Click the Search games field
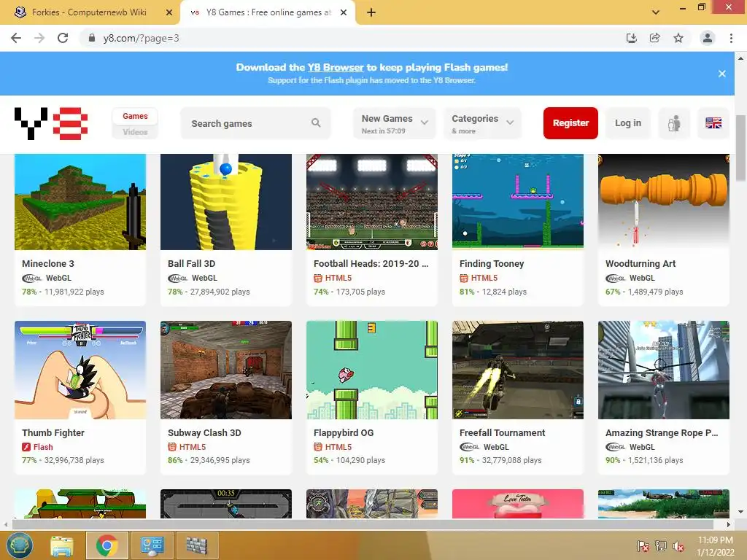The height and width of the screenshot is (560, 747). tap(255, 123)
